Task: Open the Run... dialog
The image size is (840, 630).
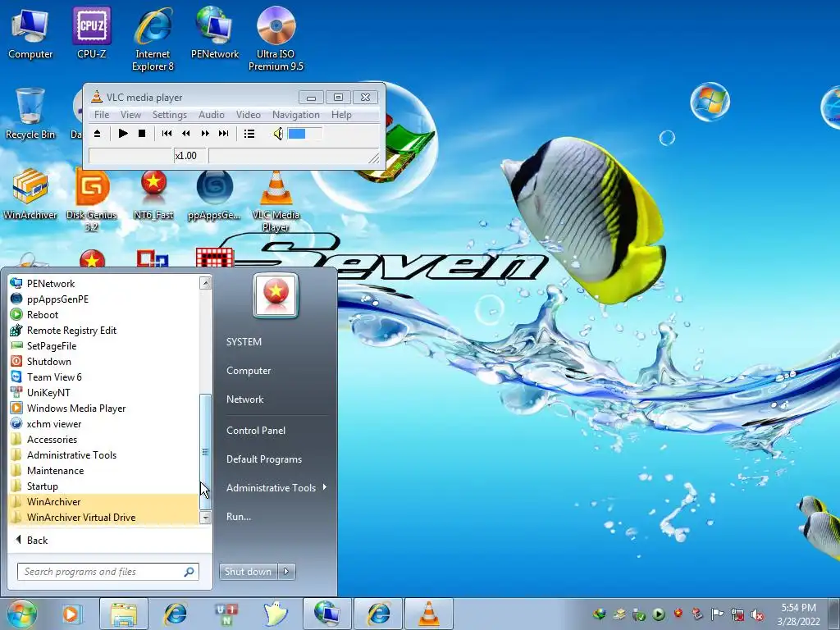Action: click(239, 517)
